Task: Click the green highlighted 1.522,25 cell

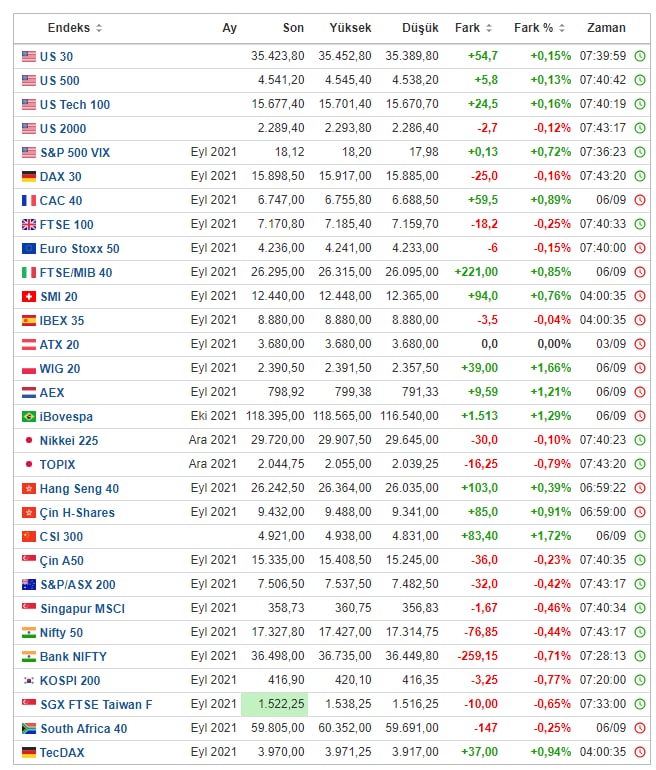Action: (275, 704)
